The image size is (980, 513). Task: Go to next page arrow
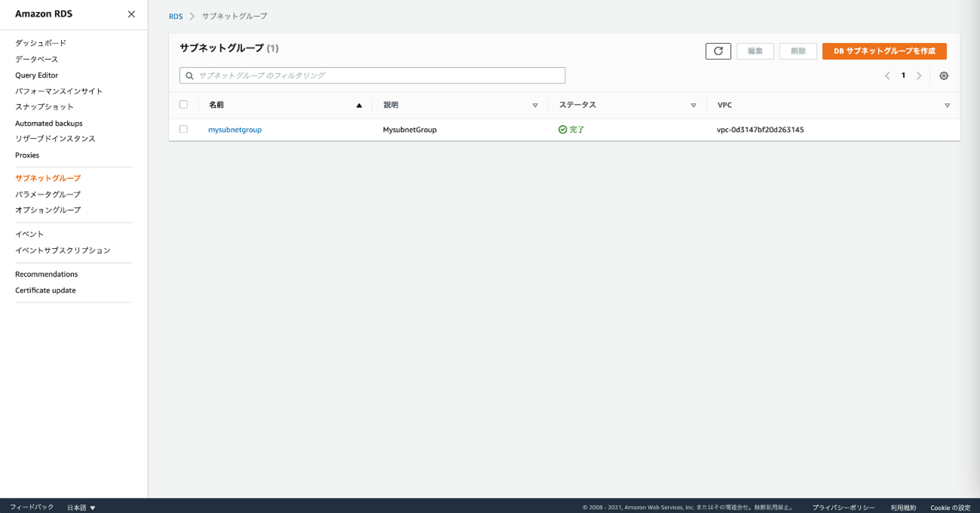click(919, 75)
